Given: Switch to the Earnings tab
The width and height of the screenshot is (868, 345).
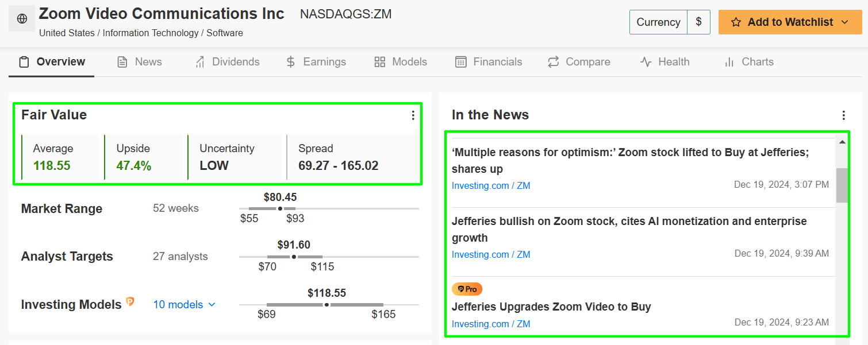Looking at the screenshot, I should pyautogui.click(x=316, y=62).
